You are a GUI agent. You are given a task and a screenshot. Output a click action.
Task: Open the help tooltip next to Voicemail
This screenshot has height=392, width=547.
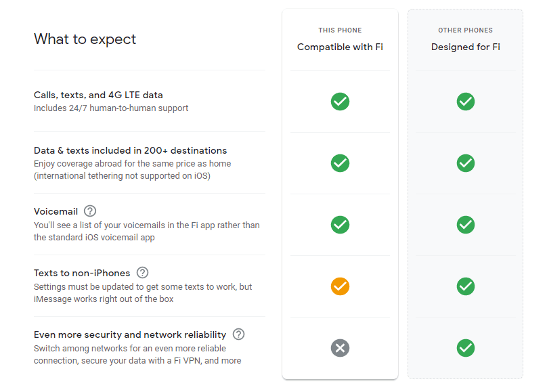pos(90,211)
